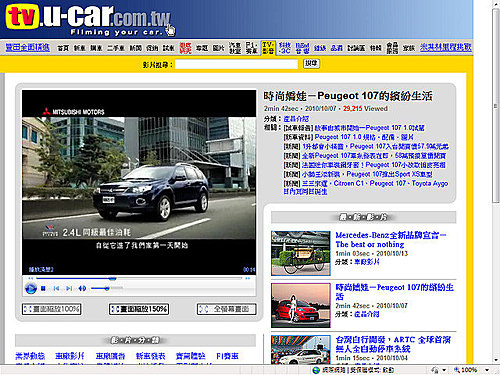500x375 pixels.
Task: Click the scrollbar down arrow
Action: (496, 360)
